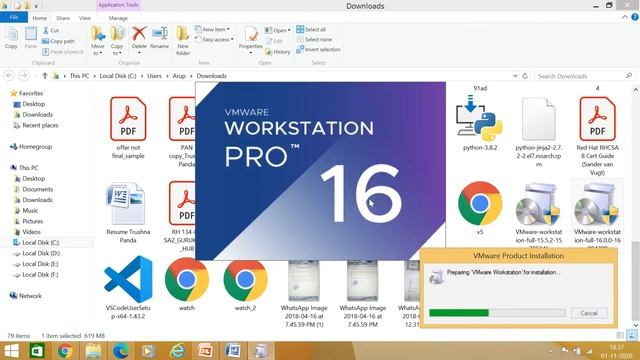Image resolution: width=640 pixels, height=360 pixels.
Task: Click the Cut command
Action: (x=51, y=31)
